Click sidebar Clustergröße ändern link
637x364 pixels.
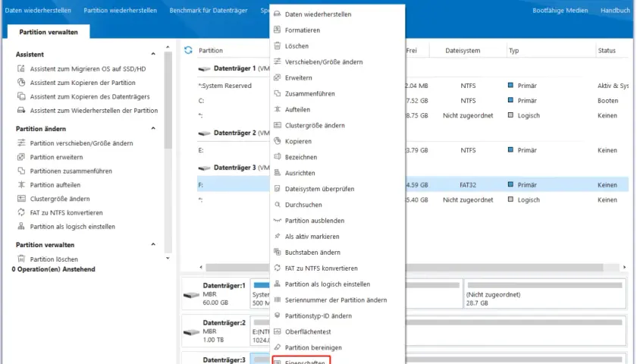coord(60,199)
